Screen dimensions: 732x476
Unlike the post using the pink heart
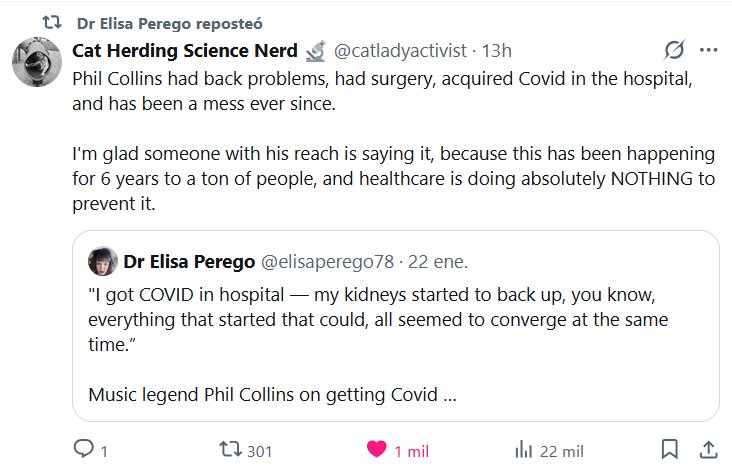[376, 450]
